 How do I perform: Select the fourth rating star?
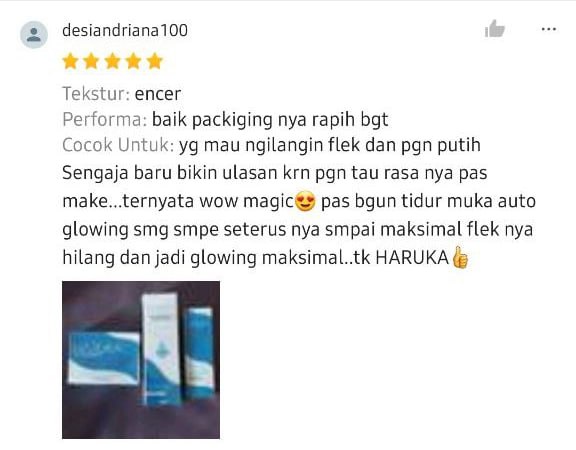click(133, 61)
